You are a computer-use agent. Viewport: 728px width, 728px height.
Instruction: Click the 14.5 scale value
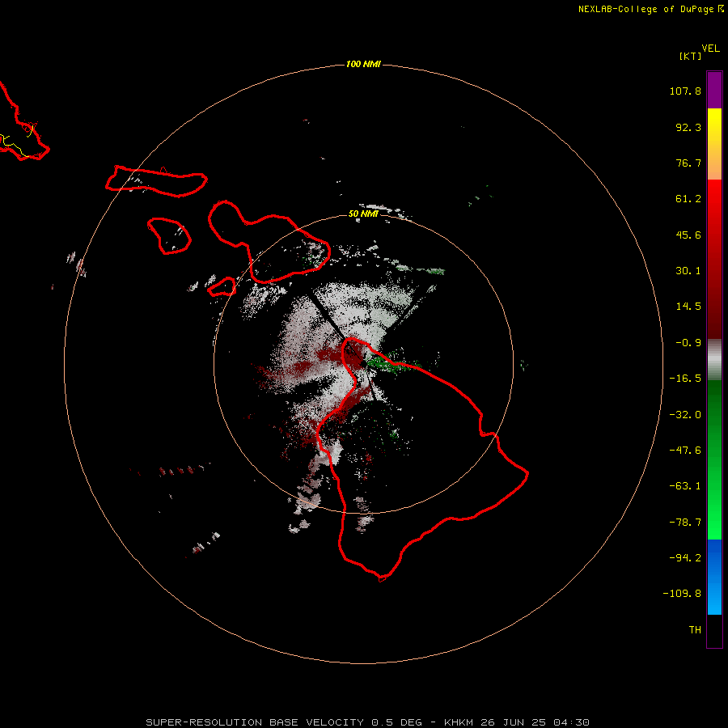(x=688, y=307)
